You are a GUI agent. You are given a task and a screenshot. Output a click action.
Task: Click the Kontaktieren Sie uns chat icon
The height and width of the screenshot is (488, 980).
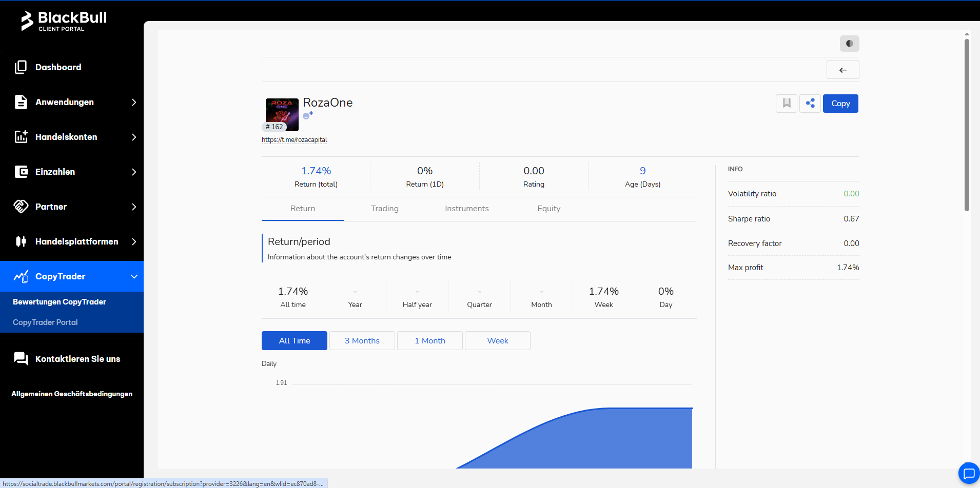21,359
